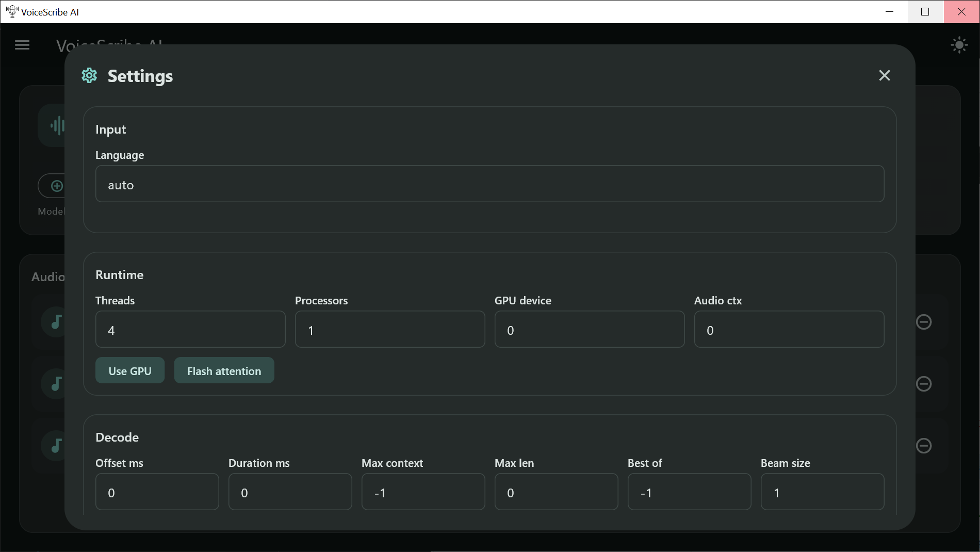Select the GPU device field
This screenshot has width=980, height=552.
(590, 329)
